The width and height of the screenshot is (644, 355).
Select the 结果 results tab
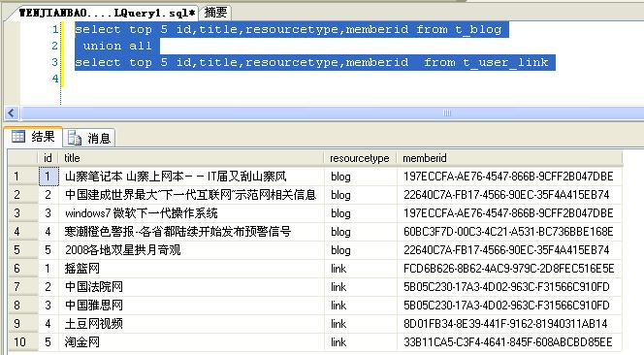point(34,137)
